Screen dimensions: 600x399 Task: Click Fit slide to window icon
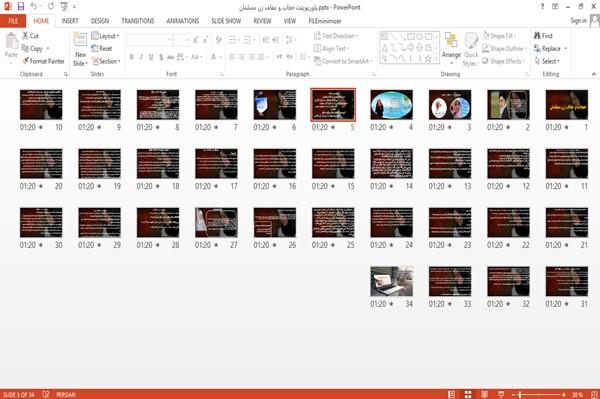click(594, 394)
